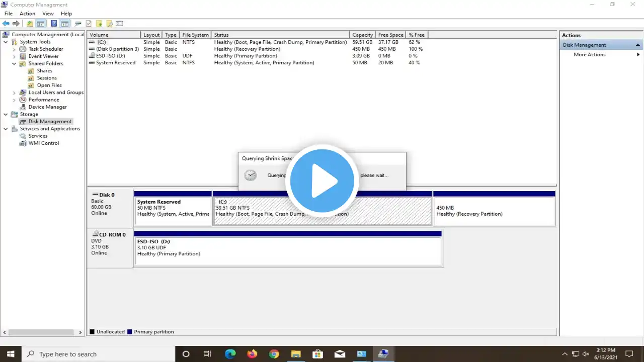Click the yellow note with magnifier icon
The width and height of the screenshot is (644, 362).
coord(109,24)
